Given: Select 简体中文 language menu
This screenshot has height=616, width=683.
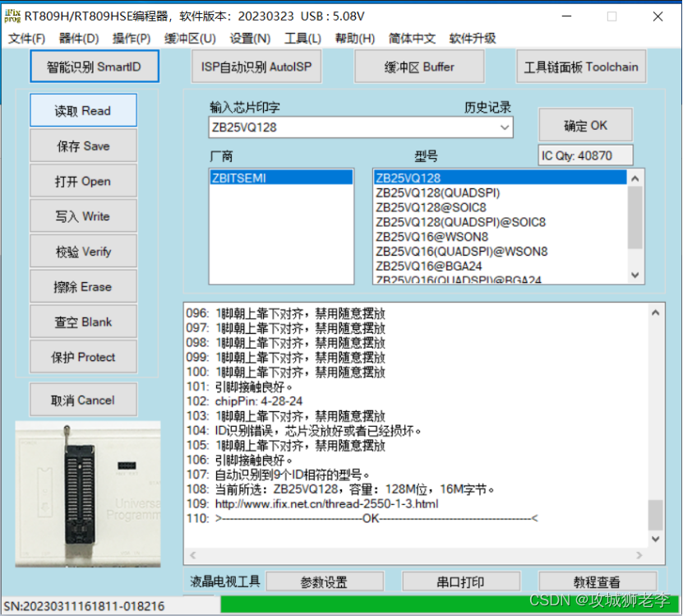Looking at the screenshot, I should click(412, 39).
